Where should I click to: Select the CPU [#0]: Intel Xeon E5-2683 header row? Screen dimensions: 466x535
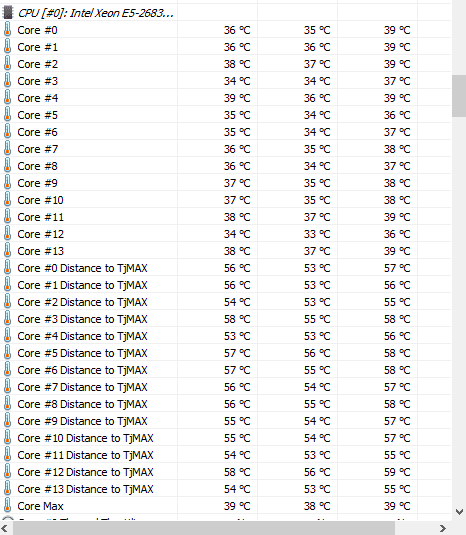[225, 13]
